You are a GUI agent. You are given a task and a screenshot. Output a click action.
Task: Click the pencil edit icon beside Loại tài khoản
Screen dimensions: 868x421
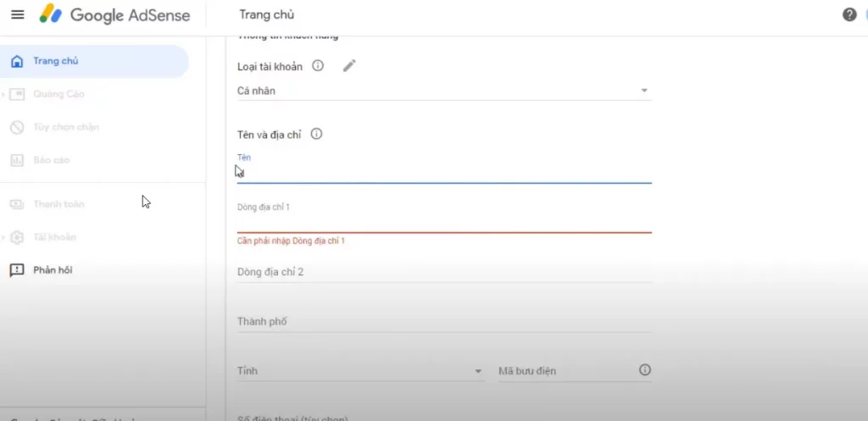point(349,66)
